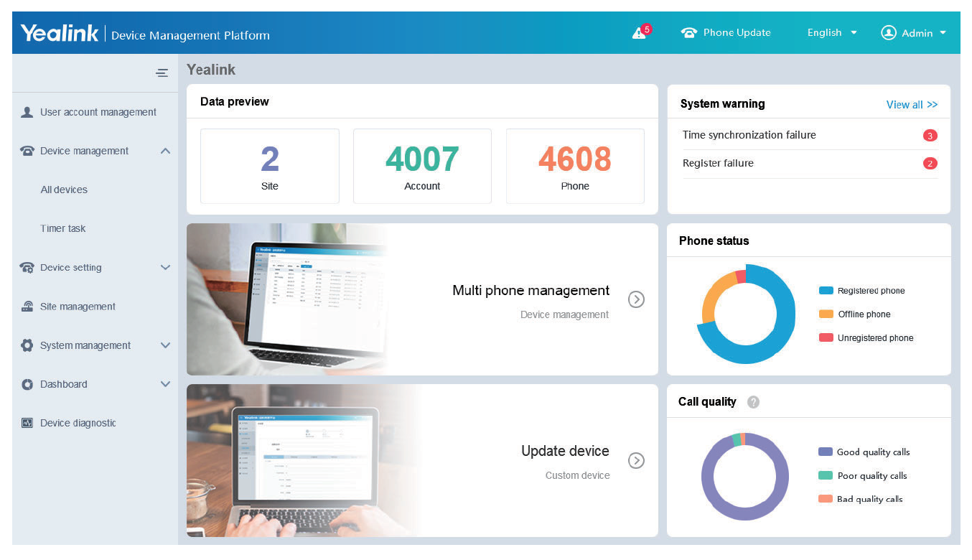Click the Site management router icon
The image size is (972, 560).
27,307
